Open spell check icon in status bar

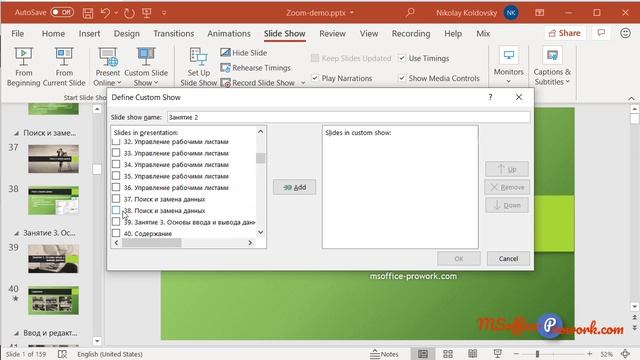point(62,354)
